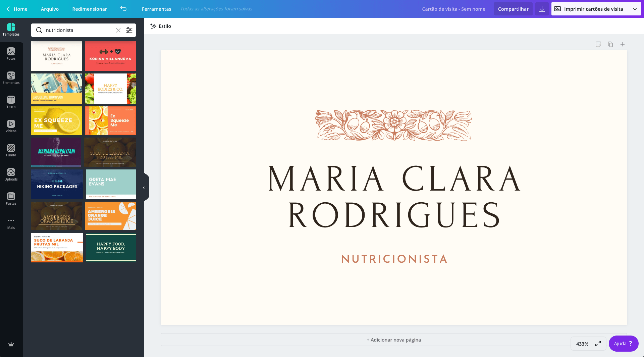Open the Uploads panel
644x357 pixels.
click(11, 174)
